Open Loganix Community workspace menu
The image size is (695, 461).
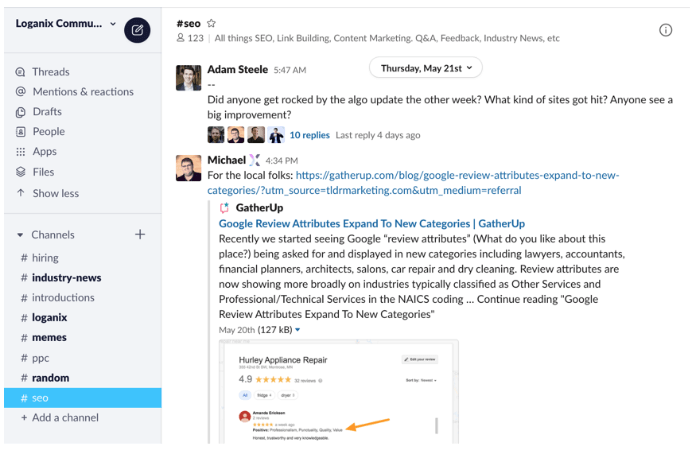pos(66,23)
